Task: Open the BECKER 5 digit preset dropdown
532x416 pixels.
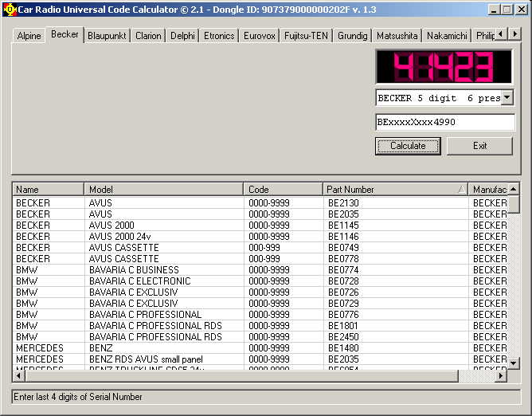Action: (x=507, y=97)
